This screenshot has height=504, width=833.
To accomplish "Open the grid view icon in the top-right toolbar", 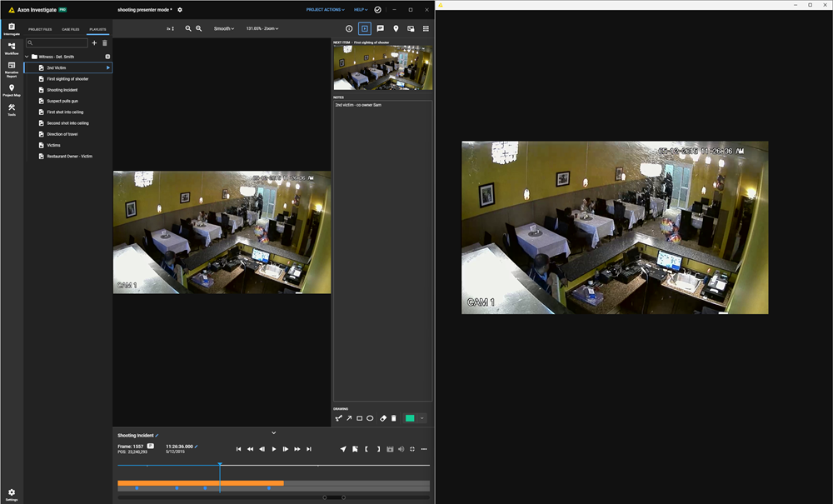I will (x=426, y=28).
